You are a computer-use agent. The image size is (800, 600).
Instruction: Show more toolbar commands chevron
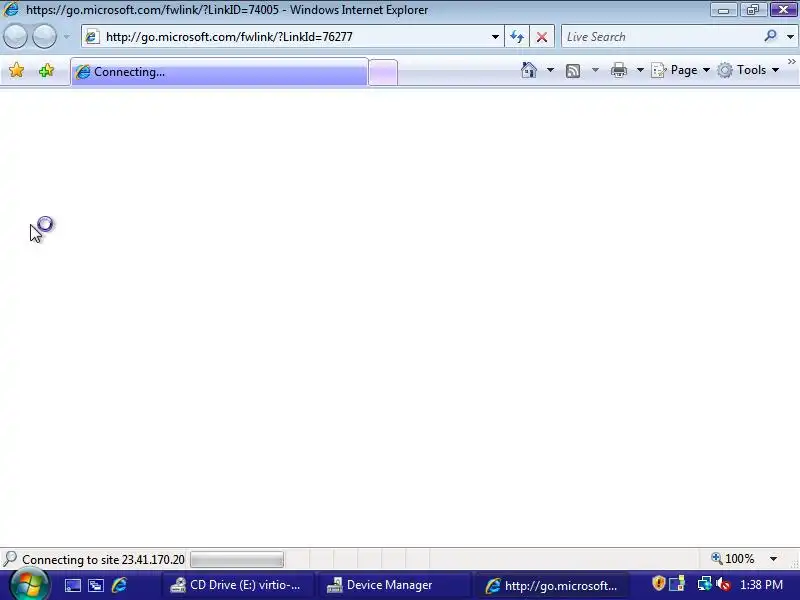(x=792, y=62)
